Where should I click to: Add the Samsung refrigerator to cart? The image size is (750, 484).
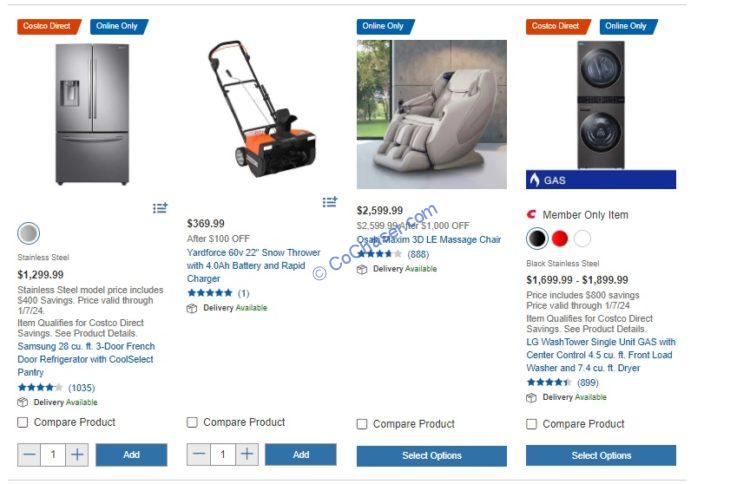[132, 454]
